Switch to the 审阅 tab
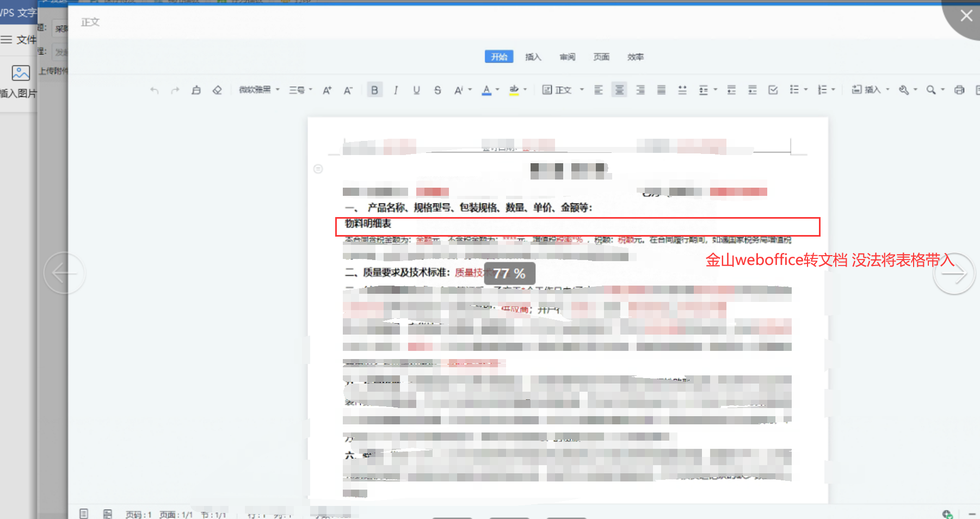This screenshot has width=980, height=519. tap(568, 57)
